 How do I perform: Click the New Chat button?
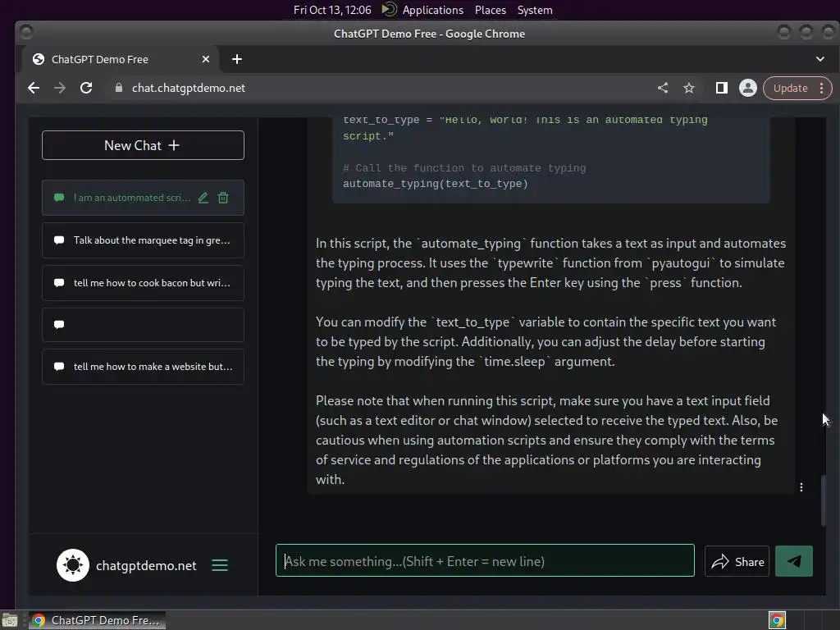click(143, 145)
